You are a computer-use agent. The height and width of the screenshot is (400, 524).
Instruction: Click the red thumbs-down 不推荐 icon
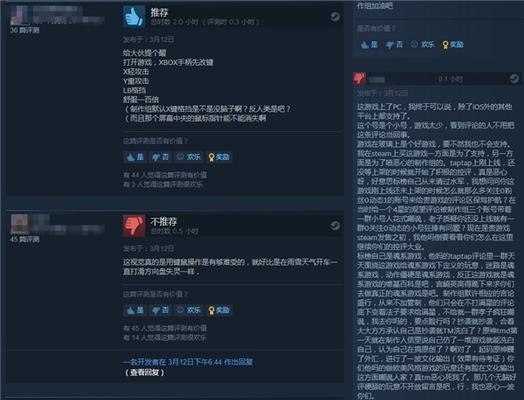[134, 226]
